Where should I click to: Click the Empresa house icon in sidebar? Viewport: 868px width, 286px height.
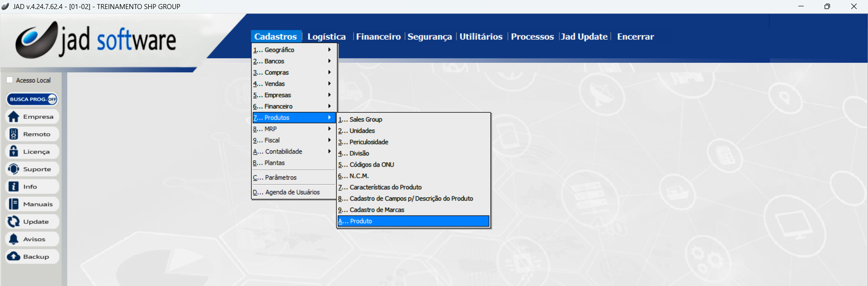14,117
